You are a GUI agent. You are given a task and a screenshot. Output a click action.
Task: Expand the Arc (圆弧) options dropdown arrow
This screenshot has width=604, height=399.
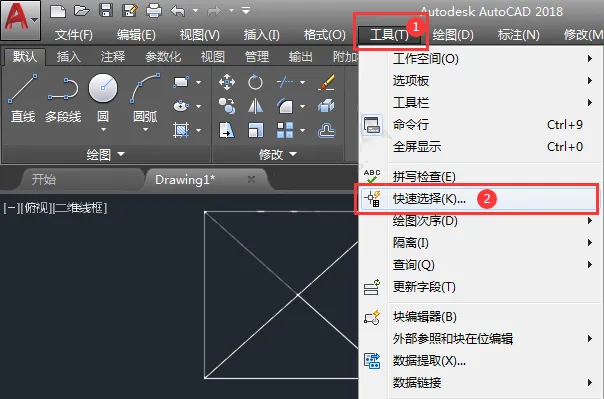(x=145, y=130)
